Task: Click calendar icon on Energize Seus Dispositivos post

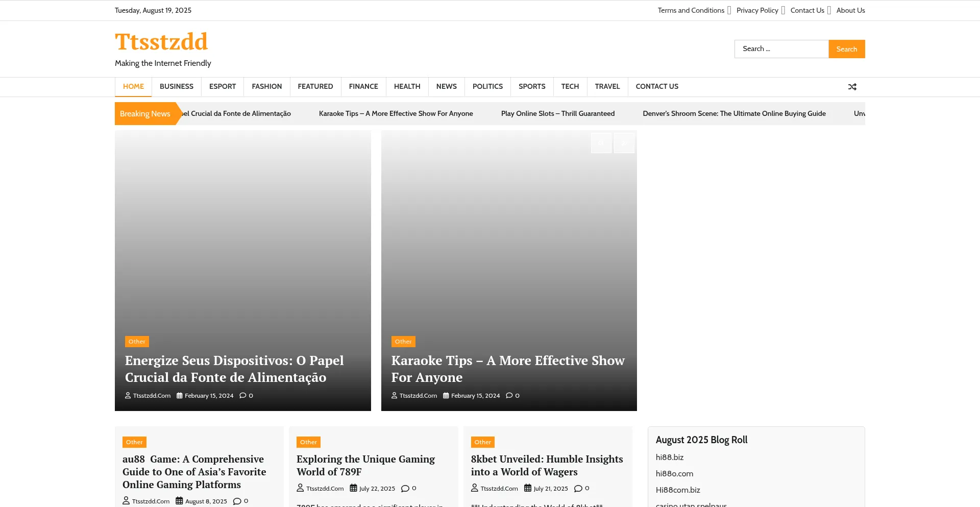Action: (179, 395)
